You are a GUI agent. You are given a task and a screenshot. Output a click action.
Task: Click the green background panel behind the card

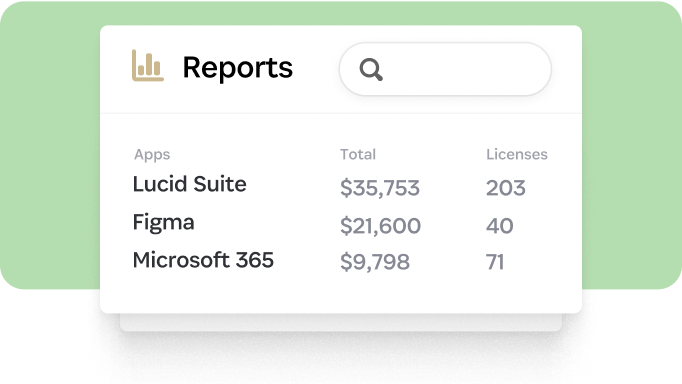(x=50, y=144)
